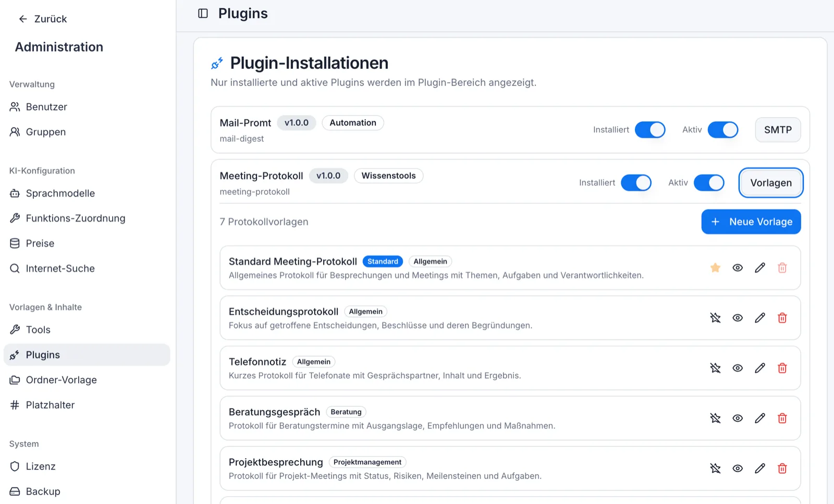
Task: Create a template with the Neue Vorlage button
Action: coord(751,222)
